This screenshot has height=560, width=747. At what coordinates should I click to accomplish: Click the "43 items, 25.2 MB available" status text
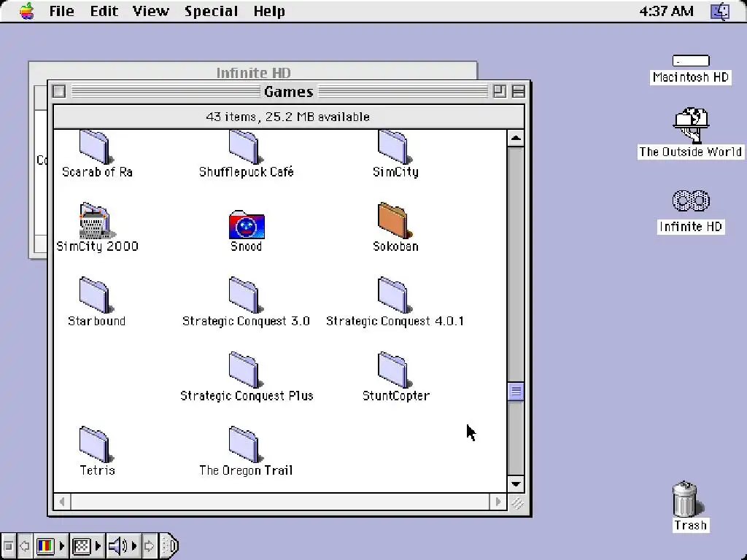pos(287,117)
